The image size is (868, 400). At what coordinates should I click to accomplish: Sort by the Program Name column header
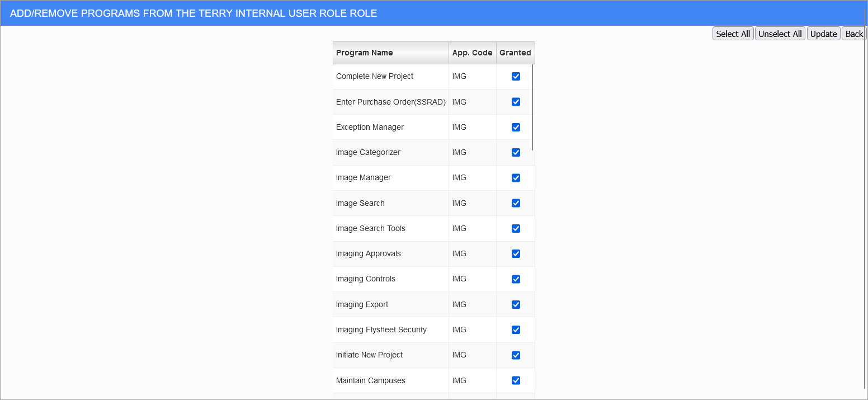390,53
